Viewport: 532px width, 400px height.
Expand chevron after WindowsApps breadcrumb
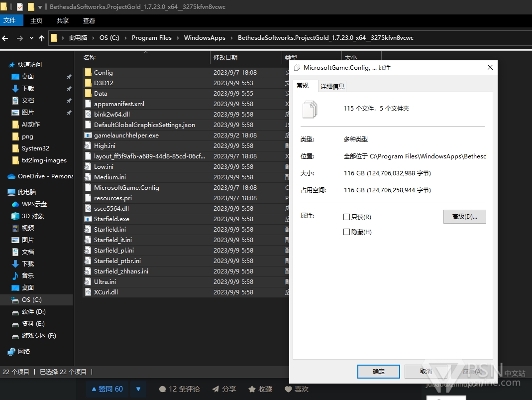click(231, 38)
